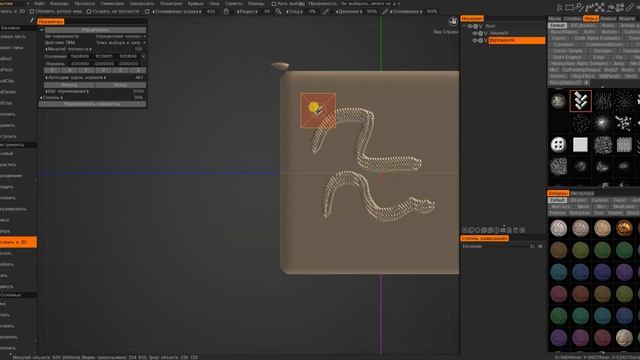Open the Помощь menu
The height and width of the screenshot is (360, 640).
[256, 3]
